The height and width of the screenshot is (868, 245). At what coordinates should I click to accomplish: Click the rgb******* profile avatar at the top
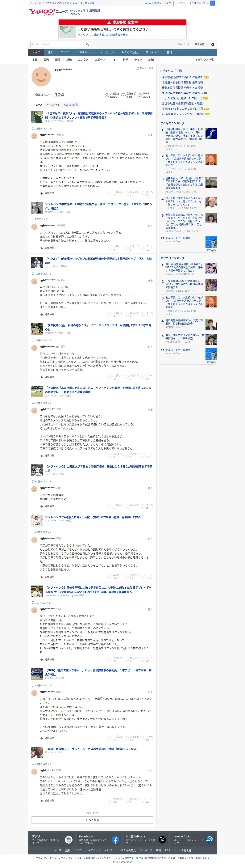(x=41, y=77)
